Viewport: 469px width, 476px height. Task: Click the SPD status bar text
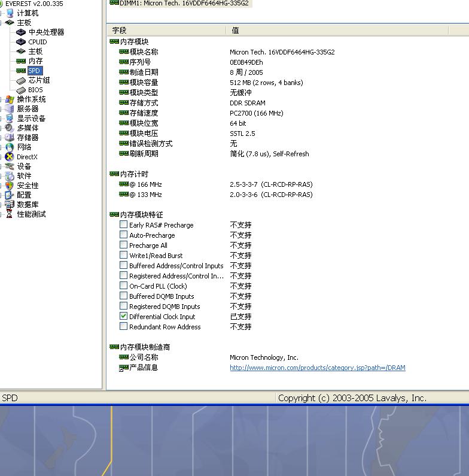(10, 398)
